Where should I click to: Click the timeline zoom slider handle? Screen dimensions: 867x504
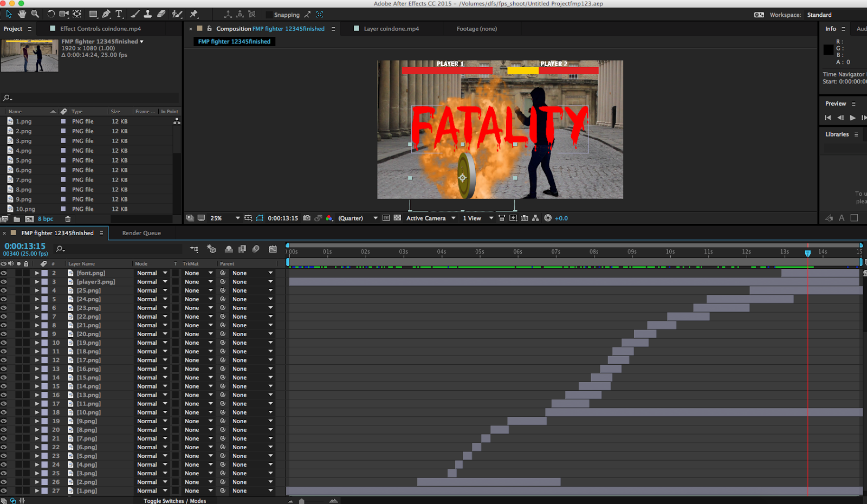pos(302,501)
